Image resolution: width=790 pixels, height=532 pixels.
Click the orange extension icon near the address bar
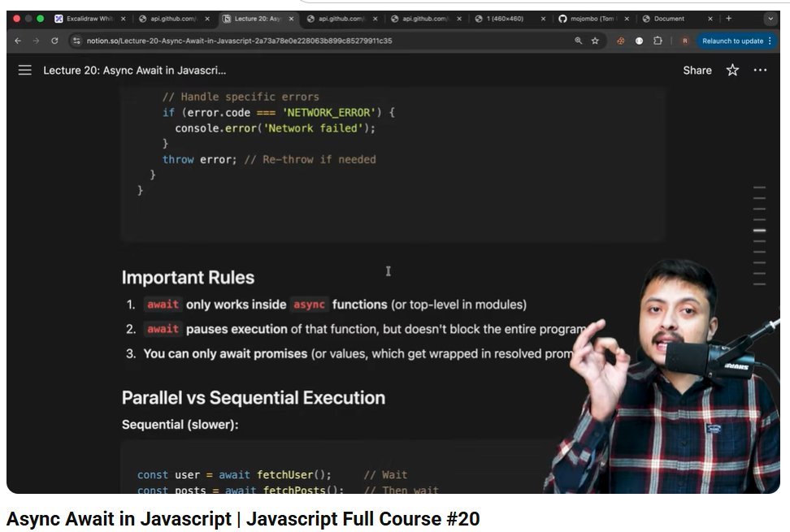click(x=620, y=39)
